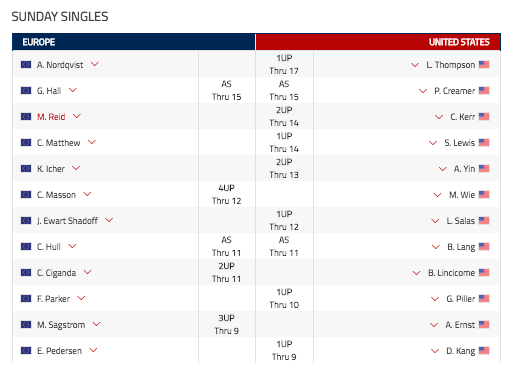
Task: Click the US flag next to M. Wie
Action: pos(484,194)
